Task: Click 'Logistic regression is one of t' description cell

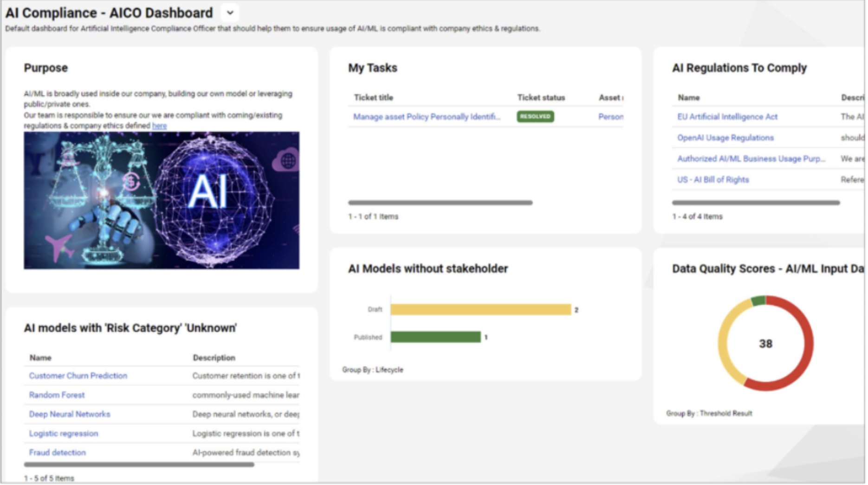Action: pyautogui.click(x=246, y=433)
